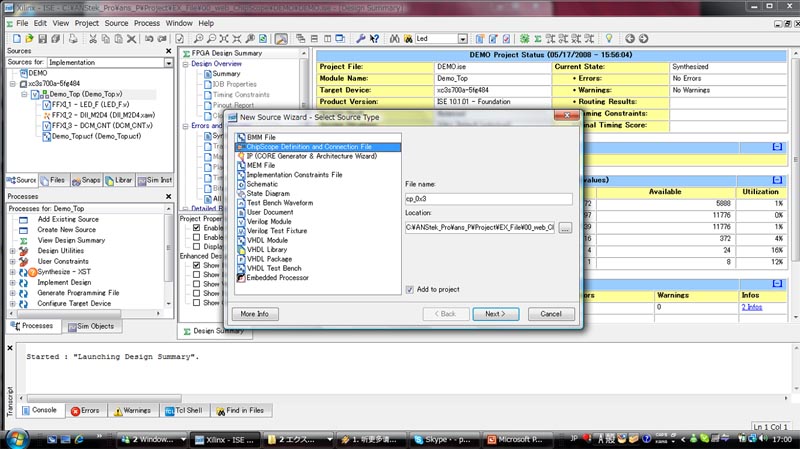Click the Zoom In magnifier icon

tap(198, 39)
